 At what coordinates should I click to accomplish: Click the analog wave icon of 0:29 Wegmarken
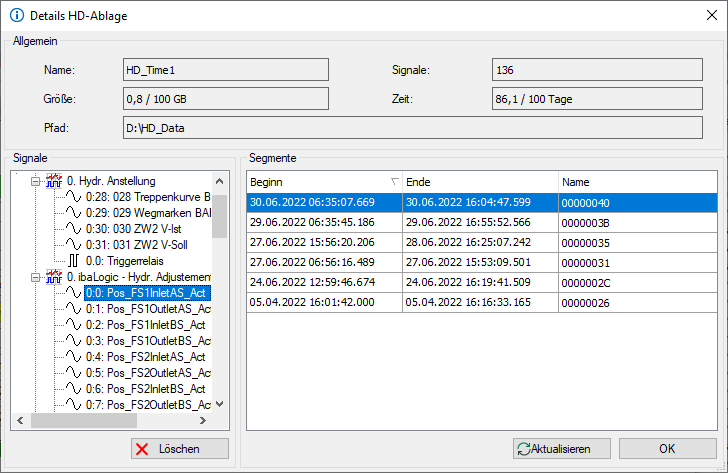coord(73,213)
